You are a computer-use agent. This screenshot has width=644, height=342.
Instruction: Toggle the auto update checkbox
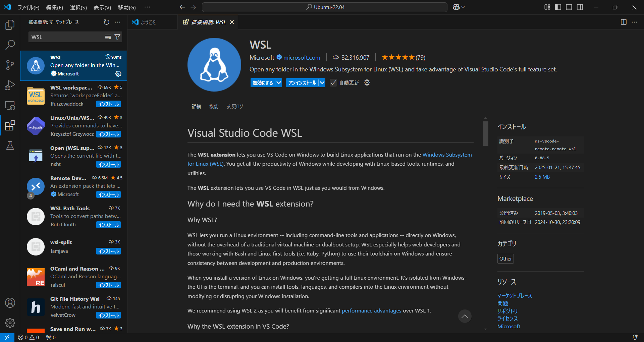coord(333,82)
